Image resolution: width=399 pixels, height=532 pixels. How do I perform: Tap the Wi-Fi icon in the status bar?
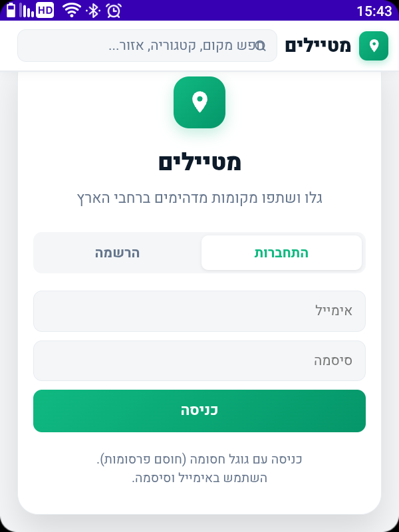72,9
